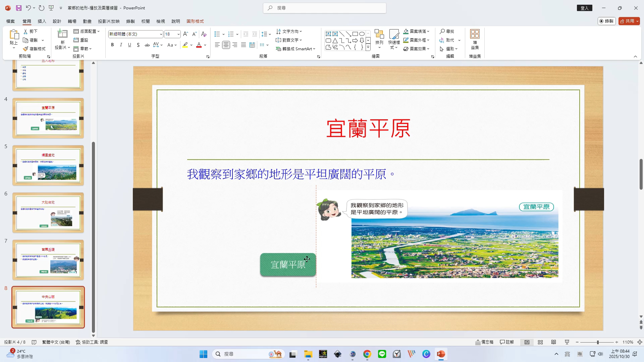Open the Arrange shapes tool
The height and width of the screenshot is (362, 644).
tap(379, 38)
